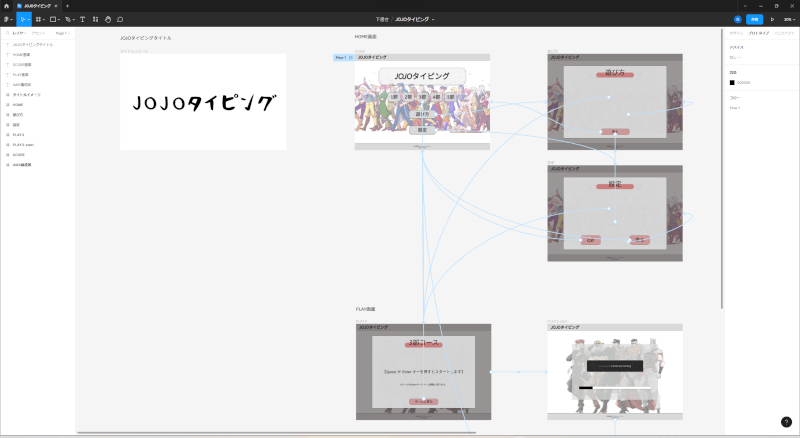This screenshot has height=438, width=800.
Task: Open the device selection dropdown
Action: (x=735, y=57)
